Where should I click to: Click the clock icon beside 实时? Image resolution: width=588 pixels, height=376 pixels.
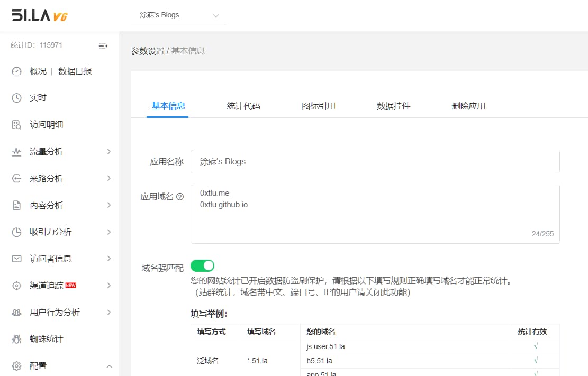16,98
